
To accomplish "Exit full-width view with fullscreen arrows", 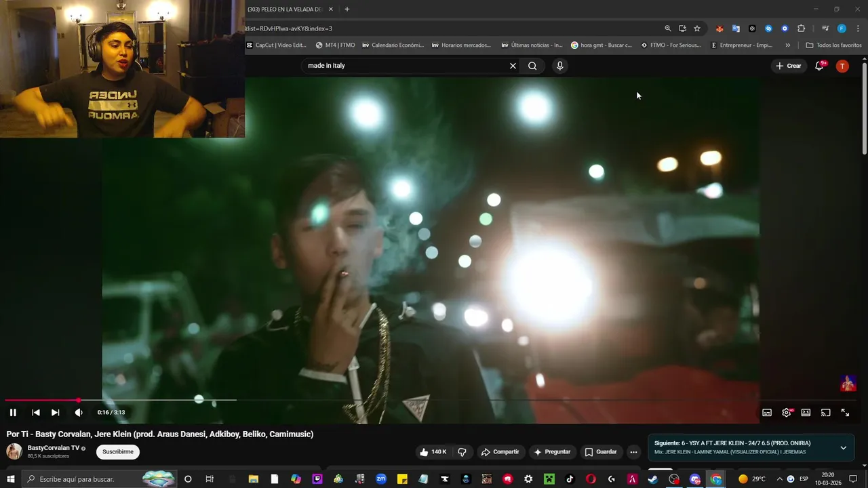I will pos(845,412).
